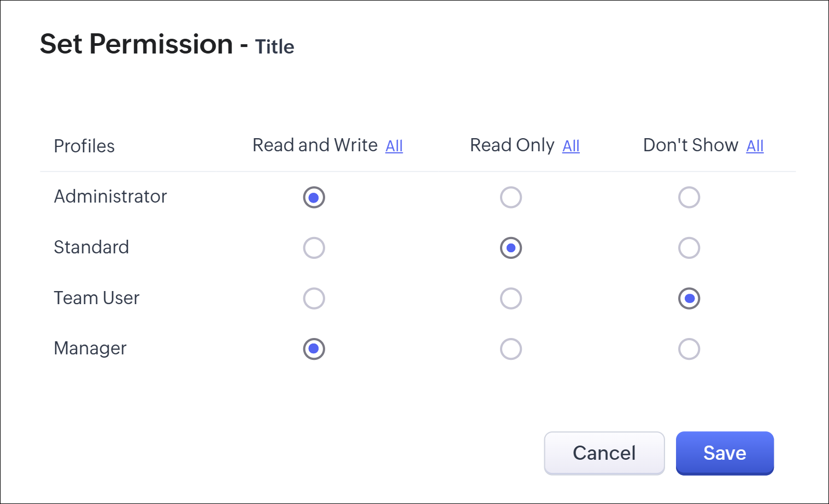
Task: Click the Manager profile label
Action: tap(90, 348)
